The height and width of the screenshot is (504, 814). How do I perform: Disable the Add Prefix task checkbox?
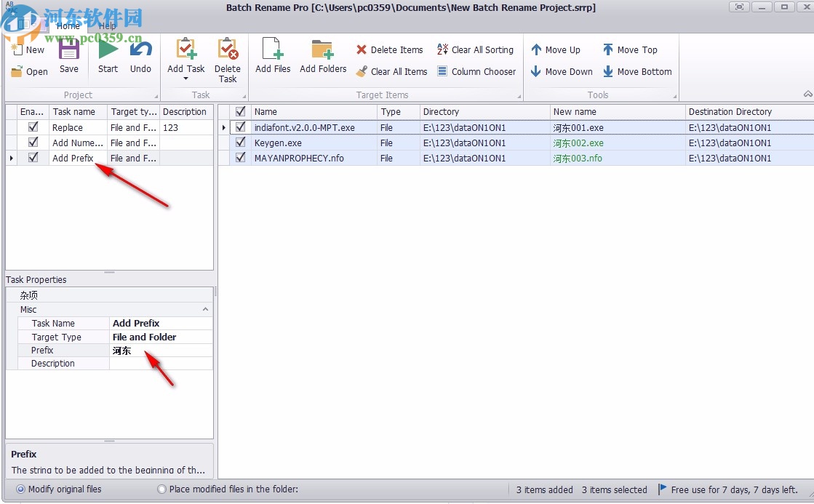coord(33,157)
